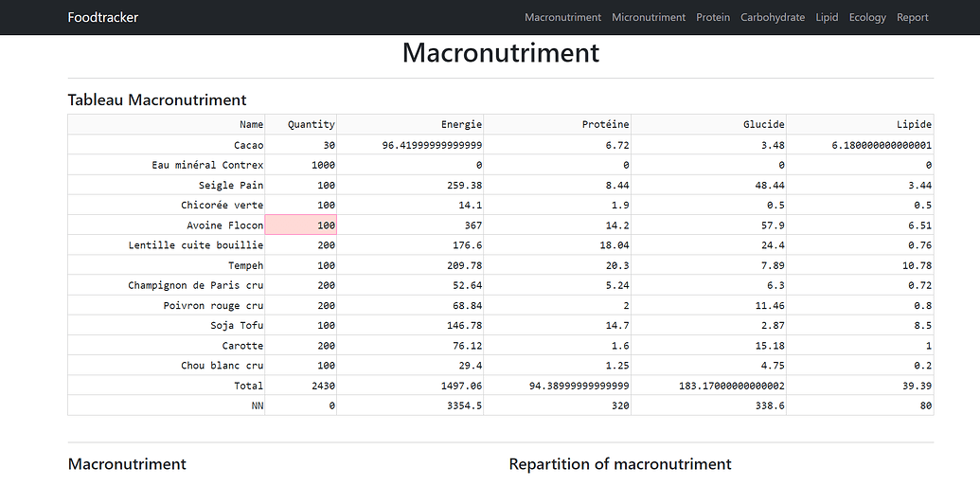The height and width of the screenshot is (486, 980).
Task: Click the Lipide column header
Action: coord(860,124)
